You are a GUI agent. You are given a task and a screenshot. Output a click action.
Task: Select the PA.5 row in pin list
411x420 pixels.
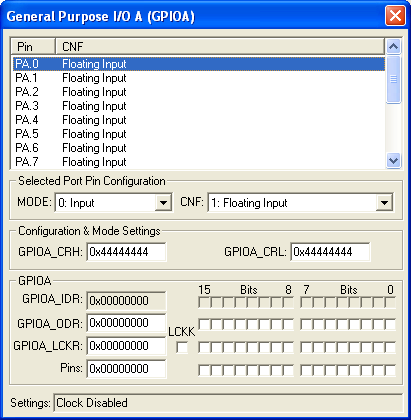(x=199, y=134)
